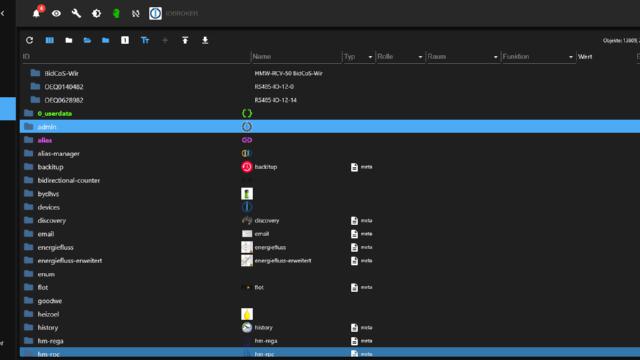This screenshot has width=640, height=360.
Task: Toggle the eye visibility icon in top bar
Action: click(x=56, y=13)
